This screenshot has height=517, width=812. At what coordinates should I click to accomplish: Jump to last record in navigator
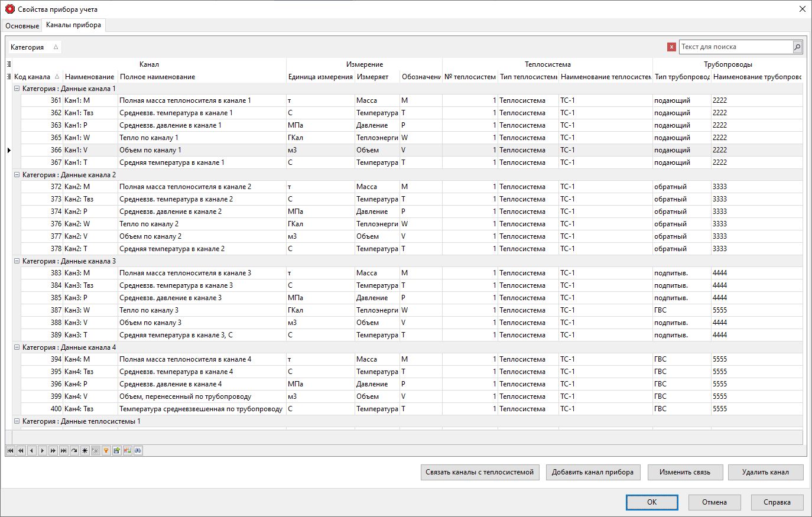coord(63,450)
